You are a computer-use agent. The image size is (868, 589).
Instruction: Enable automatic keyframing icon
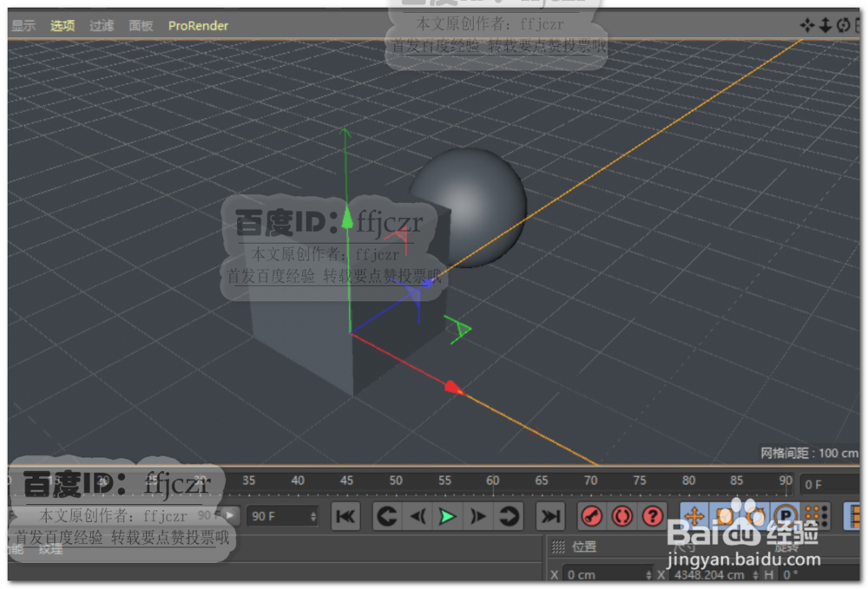(621, 516)
